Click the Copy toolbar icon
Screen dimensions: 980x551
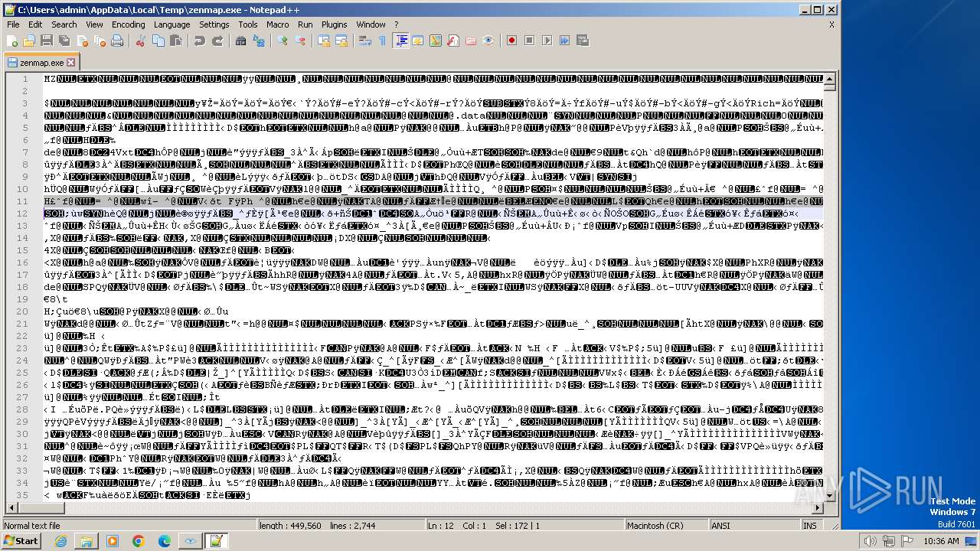[158, 41]
